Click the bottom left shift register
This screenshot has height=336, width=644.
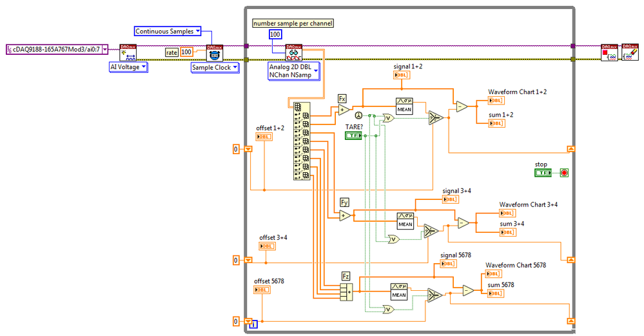click(x=248, y=321)
